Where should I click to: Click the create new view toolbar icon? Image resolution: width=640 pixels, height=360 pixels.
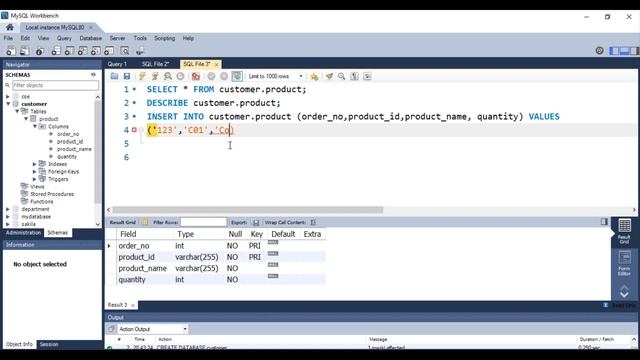click(82, 51)
